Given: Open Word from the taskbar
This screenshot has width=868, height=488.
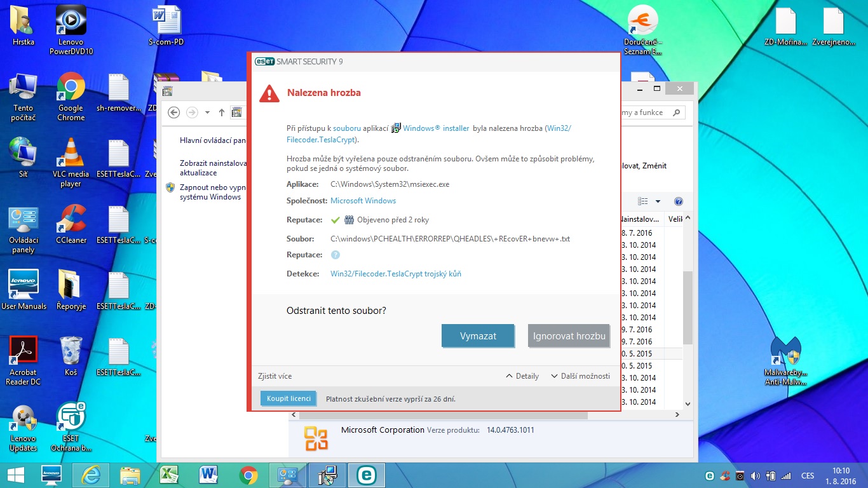Looking at the screenshot, I should (208, 475).
